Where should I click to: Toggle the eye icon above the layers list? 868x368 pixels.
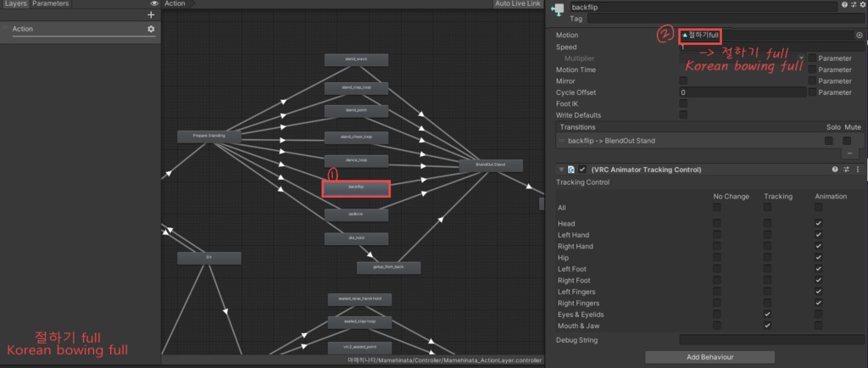coord(154,4)
